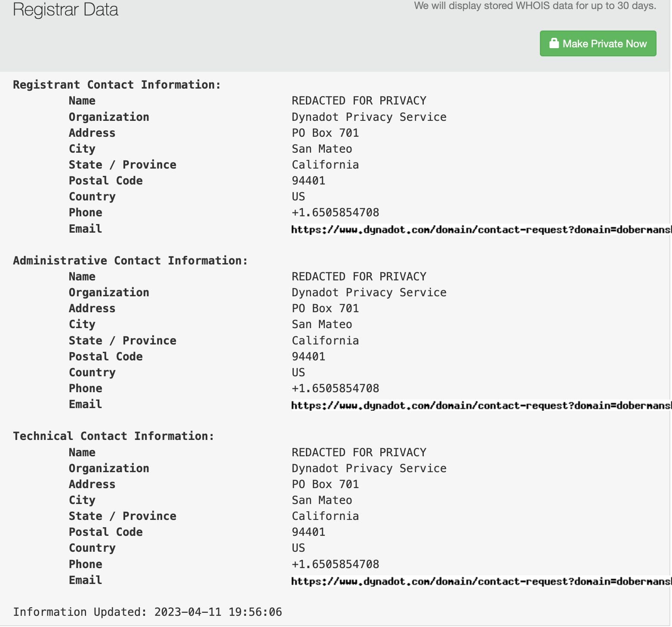The width and height of the screenshot is (672, 627).
Task: Open the Registrant contact-request email link
Action: pyautogui.click(x=480, y=230)
